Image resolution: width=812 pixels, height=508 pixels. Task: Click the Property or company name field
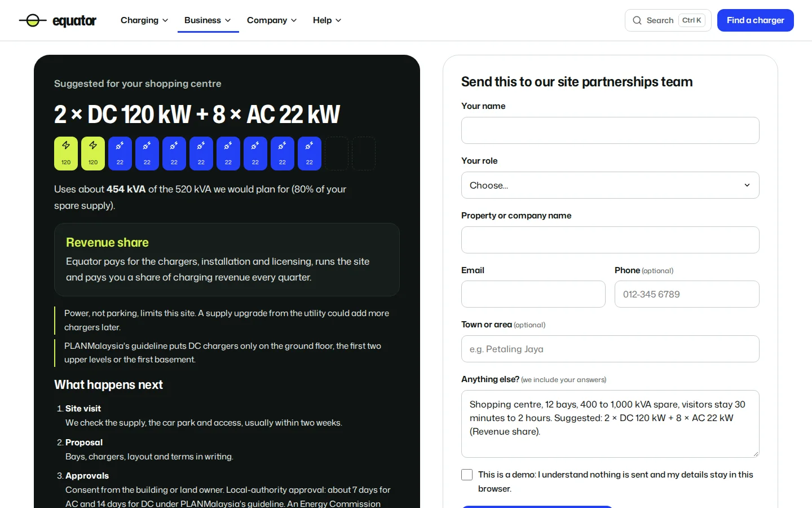610,240
